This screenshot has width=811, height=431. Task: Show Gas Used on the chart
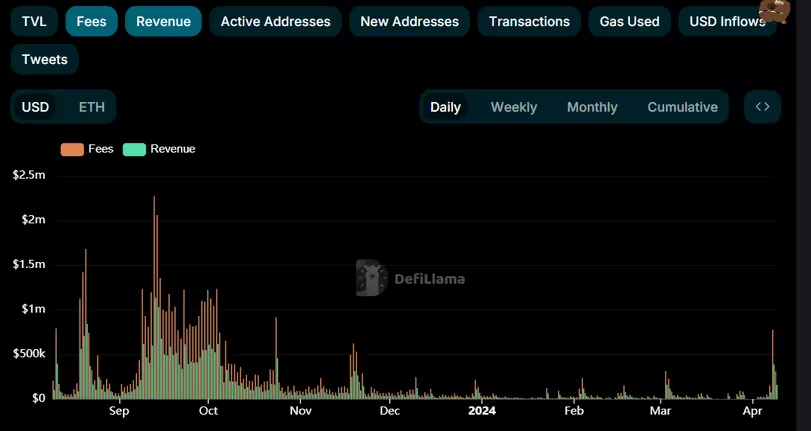(x=629, y=21)
